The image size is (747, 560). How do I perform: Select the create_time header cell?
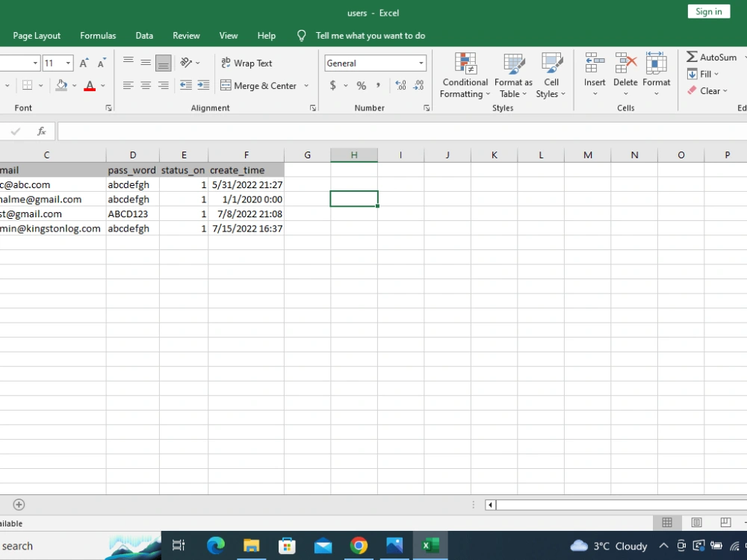pos(246,170)
